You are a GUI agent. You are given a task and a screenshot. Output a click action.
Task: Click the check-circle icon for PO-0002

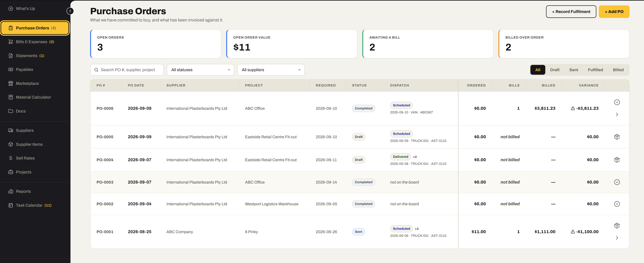[x=617, y=204]
